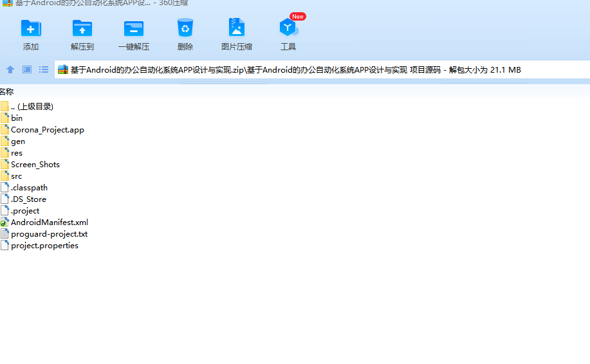Select the gen folder
This screenshot has width=590, height=364.
[18, 141]
